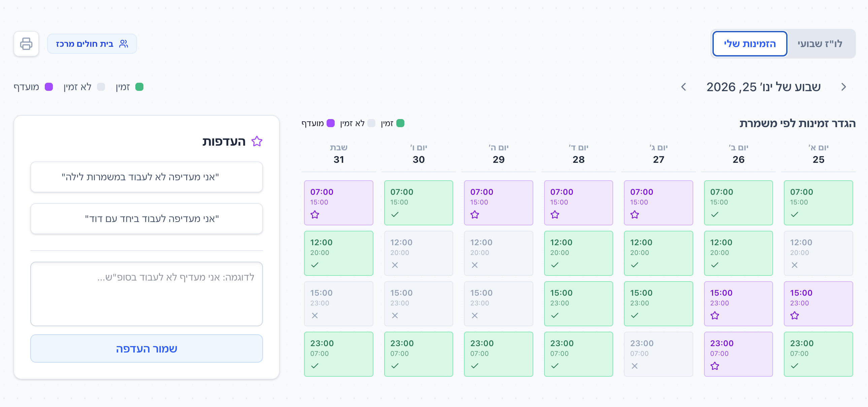Click the star on Saturday 31's 07:00 shift
868x407 pixels.
315,215
